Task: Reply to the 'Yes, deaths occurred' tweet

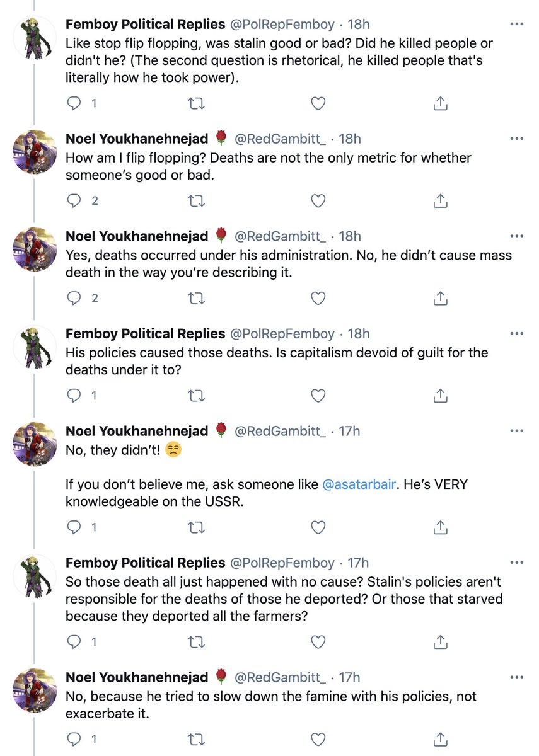Action: point(74,298)
